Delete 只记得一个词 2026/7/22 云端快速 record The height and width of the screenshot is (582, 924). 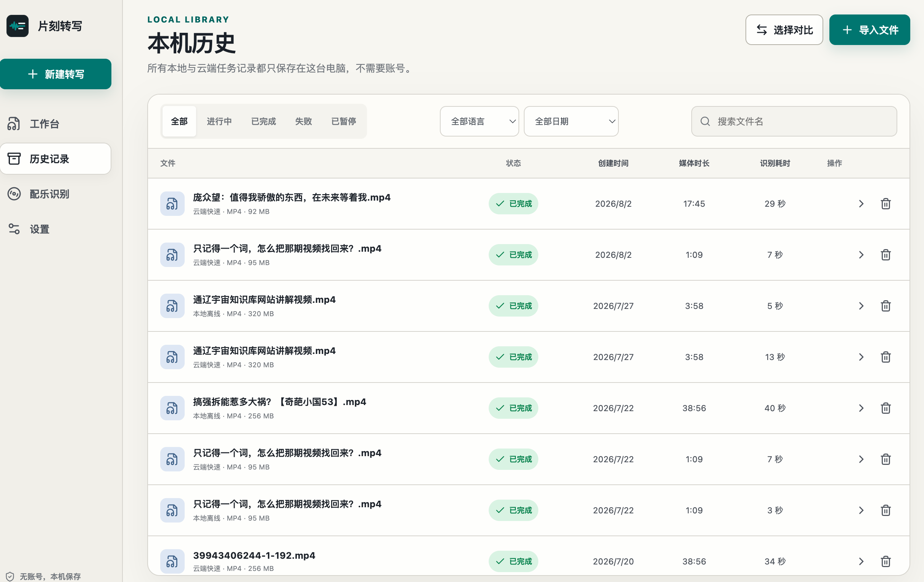coord(885,459)
